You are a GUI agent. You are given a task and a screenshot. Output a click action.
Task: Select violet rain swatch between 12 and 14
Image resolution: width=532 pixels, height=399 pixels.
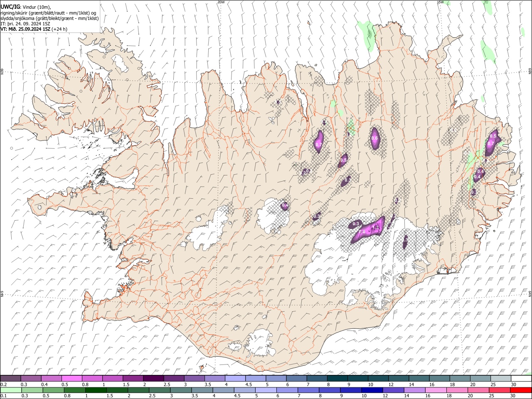[393, 390]
